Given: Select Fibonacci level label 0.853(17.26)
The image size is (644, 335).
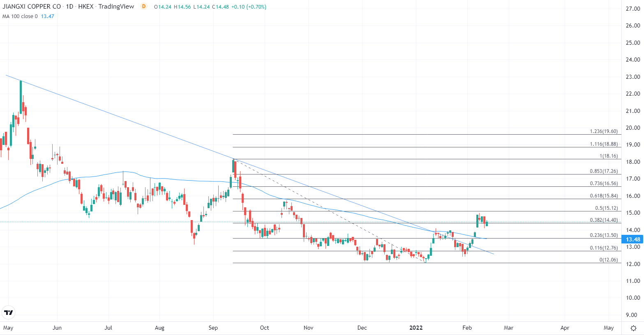Looking at the screenshot, I should [x=604, y=171].
